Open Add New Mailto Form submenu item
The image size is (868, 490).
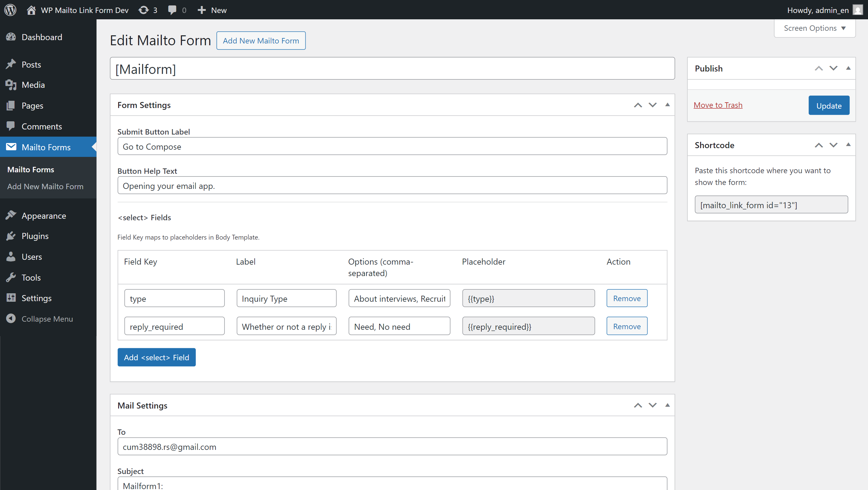pos(45,186)
